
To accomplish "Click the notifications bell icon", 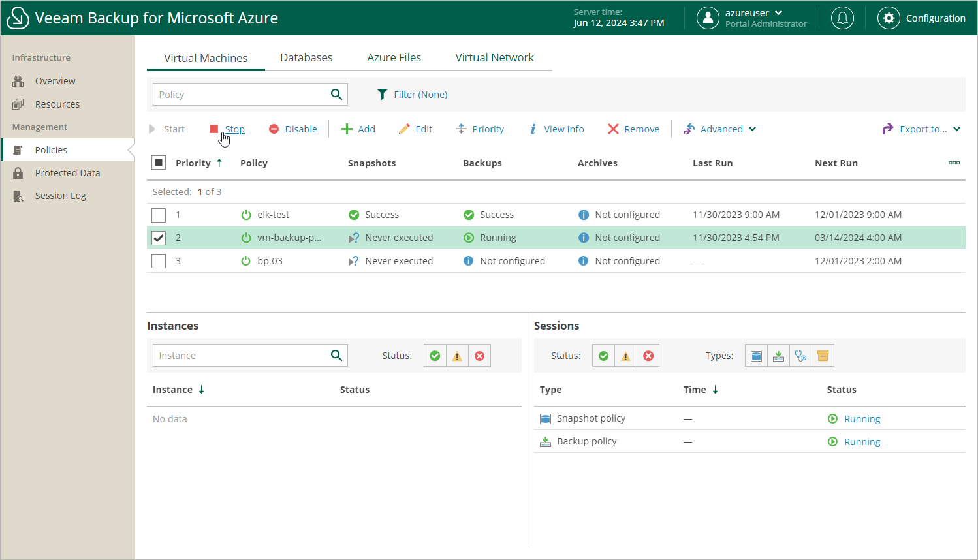I will coord(842,18).
